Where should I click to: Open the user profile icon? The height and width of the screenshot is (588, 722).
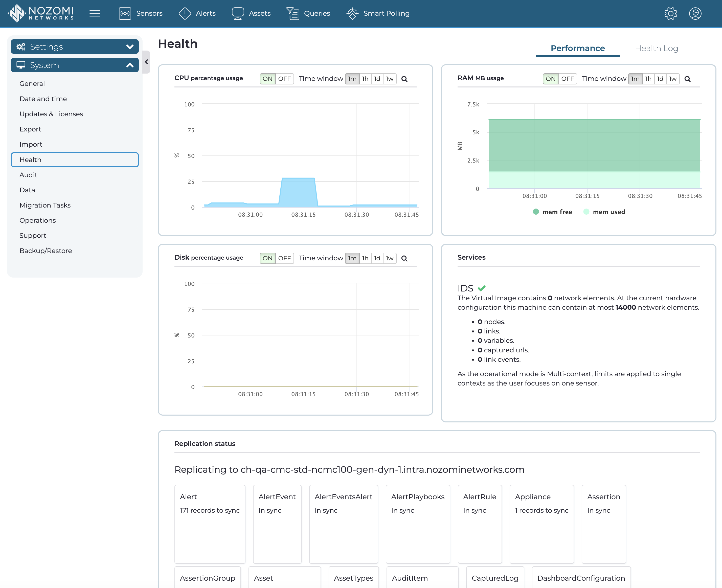coord(695,14)
